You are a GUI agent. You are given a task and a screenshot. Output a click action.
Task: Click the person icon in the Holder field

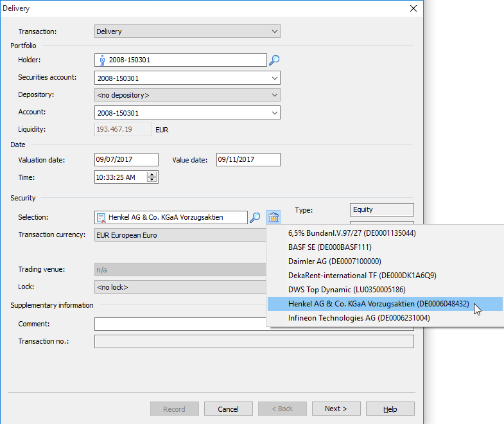(102, 60)
